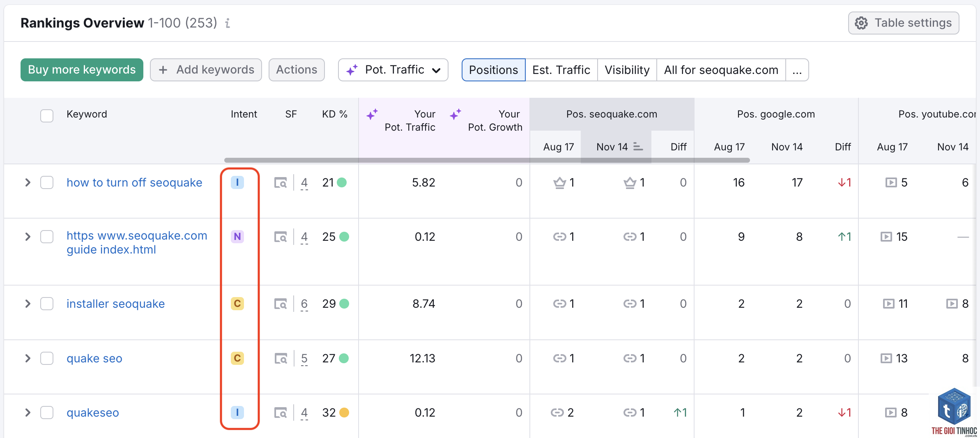Click the info icon beside Rankings Overview
This screenshot has height=438, width=980.
point(228,23)
